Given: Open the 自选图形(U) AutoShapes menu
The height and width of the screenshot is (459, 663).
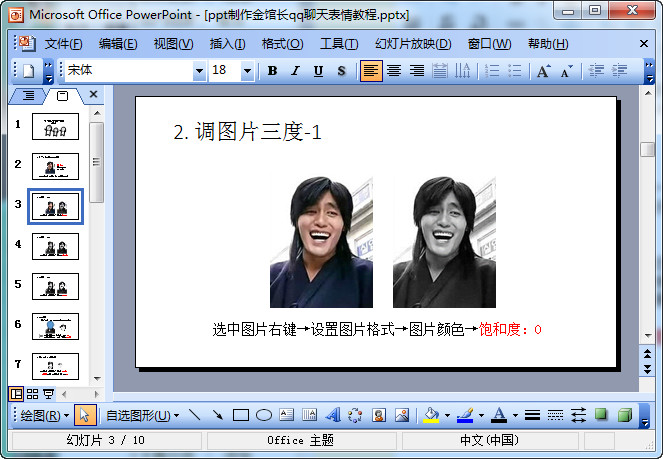Looking at the screenshot, I should point(142,416).
